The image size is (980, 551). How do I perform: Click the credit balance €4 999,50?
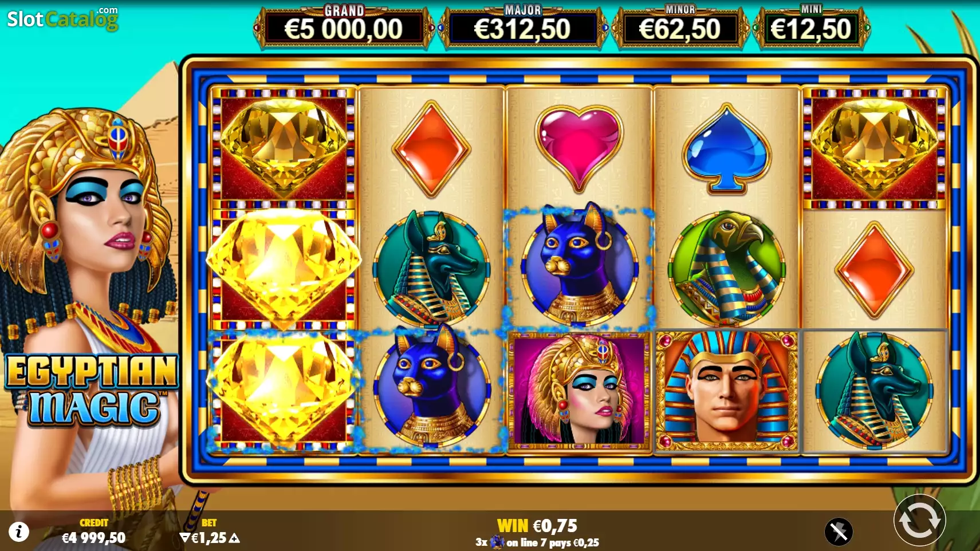(x=93, y=538)
